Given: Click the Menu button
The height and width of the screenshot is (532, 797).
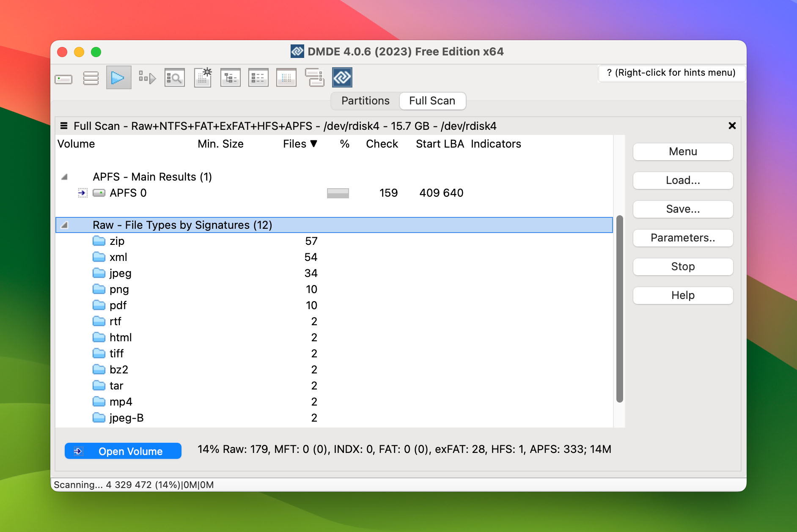Looking at the screenshot, I should point(683,151).
